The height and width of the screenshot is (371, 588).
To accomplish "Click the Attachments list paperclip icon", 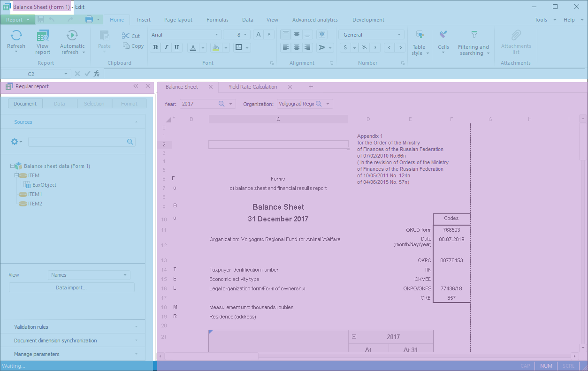I will 516,35.
